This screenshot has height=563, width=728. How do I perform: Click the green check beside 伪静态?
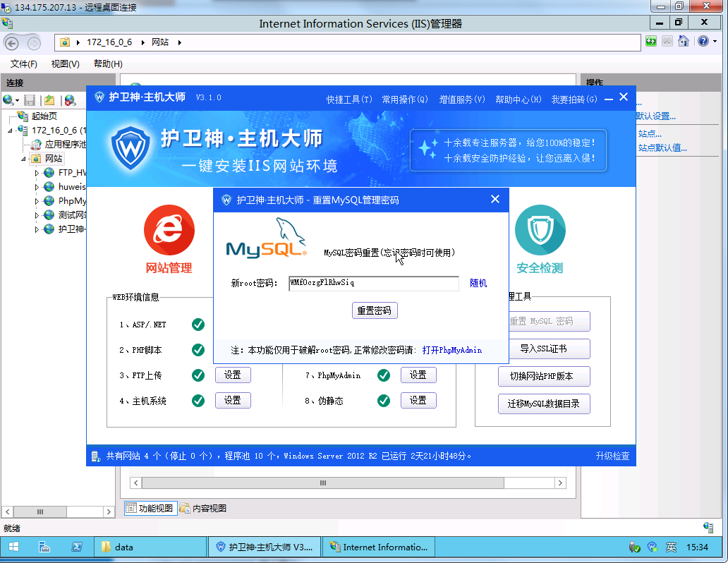point(384,401)
